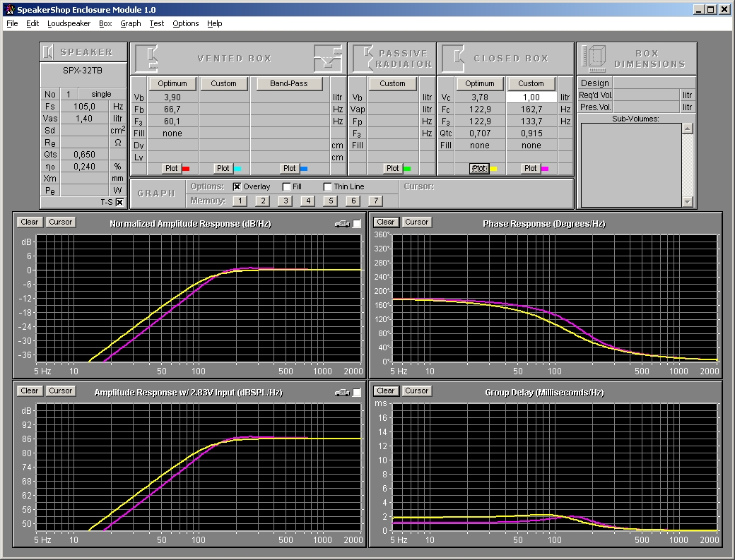Select graph Memory slot 4
The image size is (735, 560).
click(x=307, y=201)
